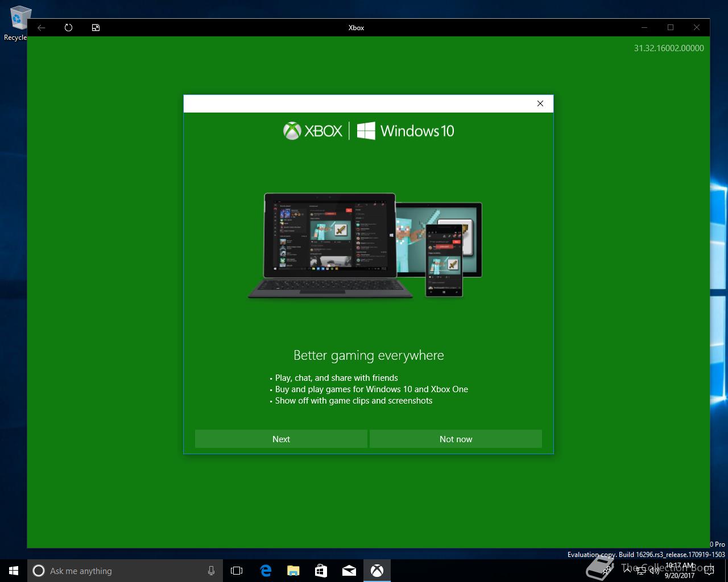Click the Next button in the dialog
The image size is (728, 582).
pos(281,439)
